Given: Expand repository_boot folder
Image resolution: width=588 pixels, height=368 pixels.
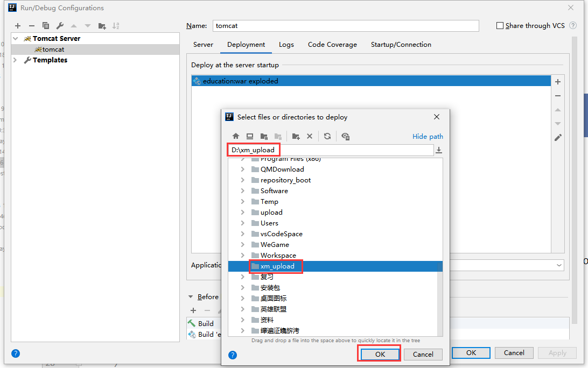Looking at the screenshot, I should tap(243, 180).
